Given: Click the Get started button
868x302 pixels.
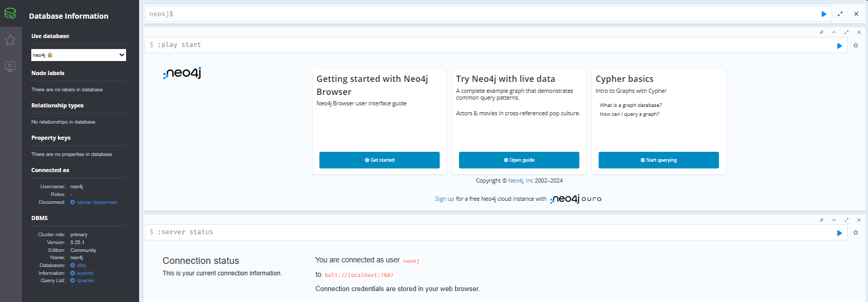Looking at the screenshot, I should point(379,160).
